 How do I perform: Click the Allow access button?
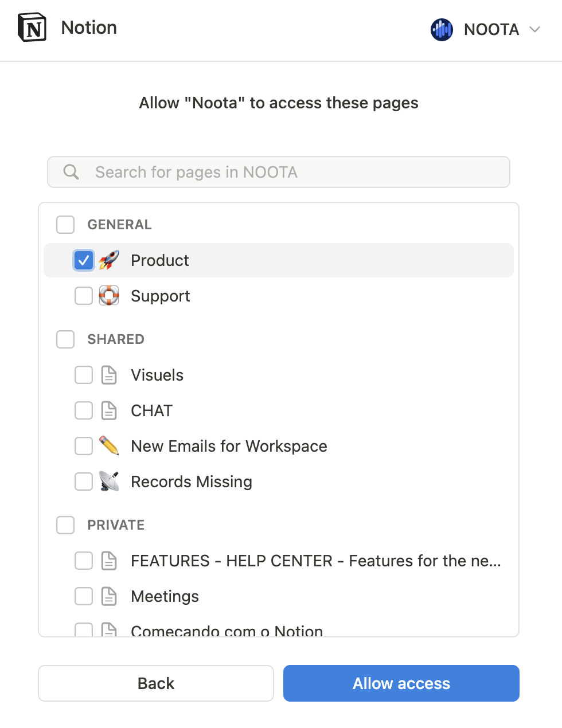(401, 683)
